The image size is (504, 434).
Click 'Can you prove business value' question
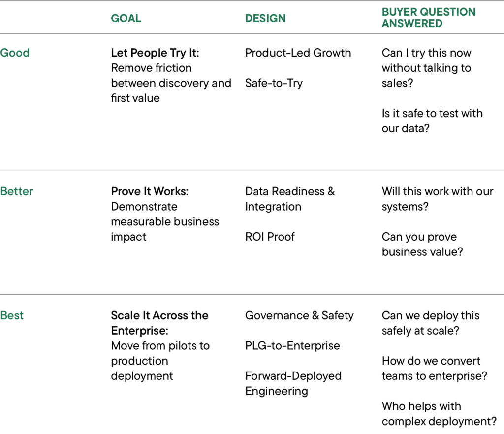tap(421, 244)
